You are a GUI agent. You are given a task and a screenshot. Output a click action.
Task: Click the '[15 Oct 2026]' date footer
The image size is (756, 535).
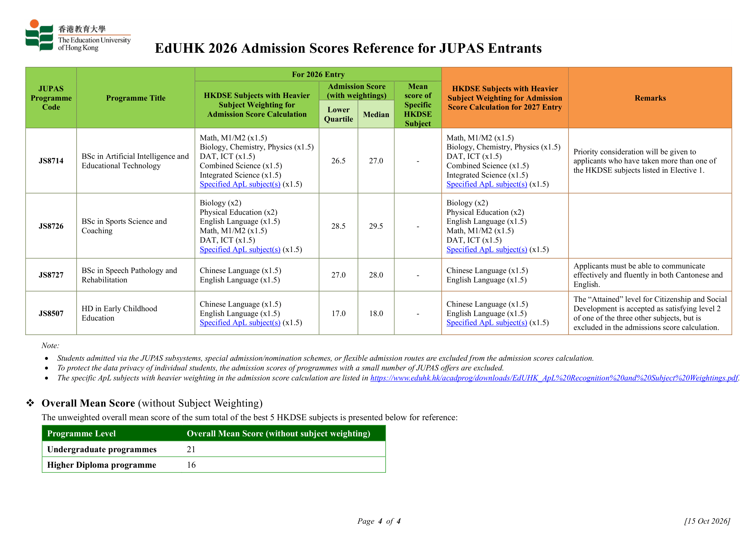point(707,521)
